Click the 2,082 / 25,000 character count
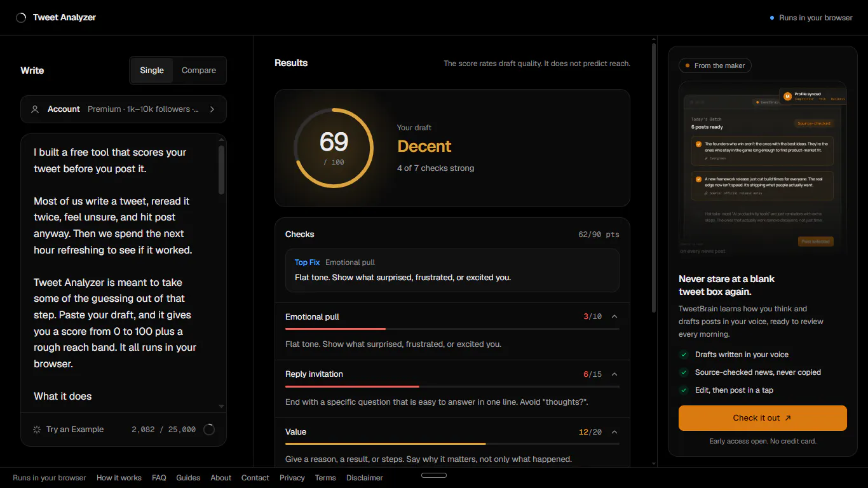 pos(164,430)
